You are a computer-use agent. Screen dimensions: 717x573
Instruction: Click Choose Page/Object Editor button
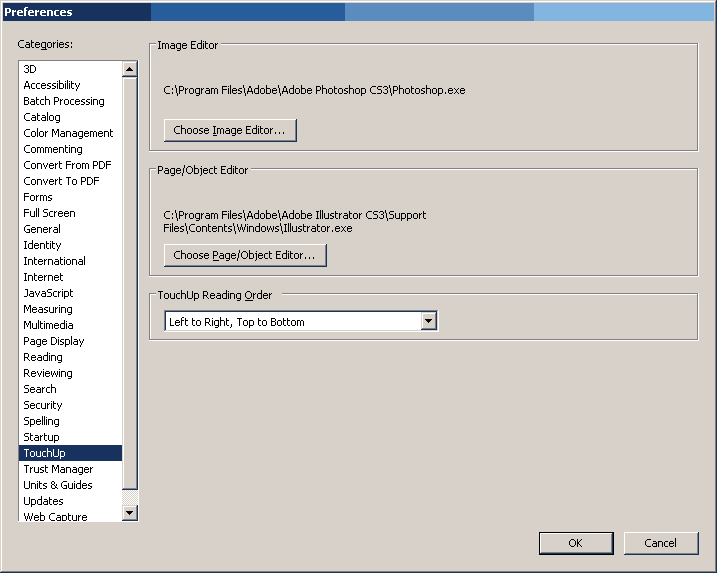point(245,255)
